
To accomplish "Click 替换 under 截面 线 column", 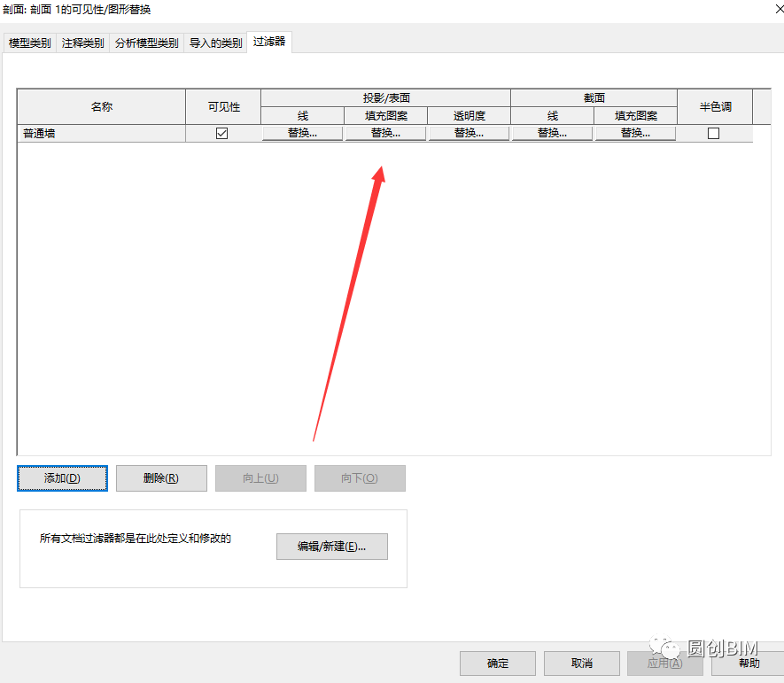I will tap(552, 133).
